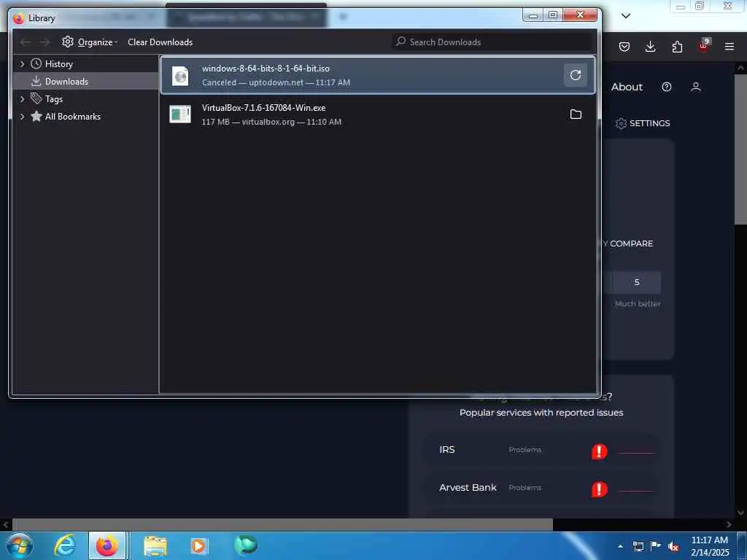
Task: Open containing folder for VirtualBox download
Action: click(x=576, y=114)
